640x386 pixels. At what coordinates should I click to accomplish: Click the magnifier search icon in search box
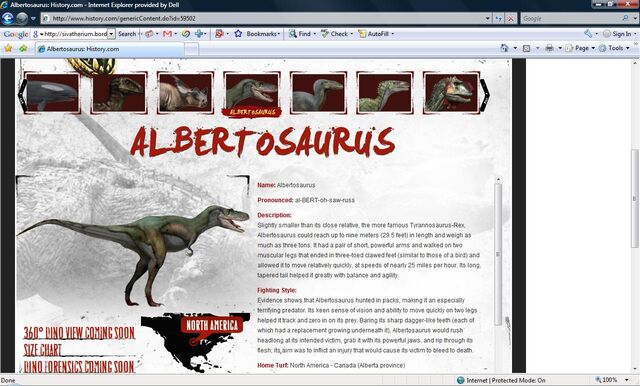coord(625,18)
